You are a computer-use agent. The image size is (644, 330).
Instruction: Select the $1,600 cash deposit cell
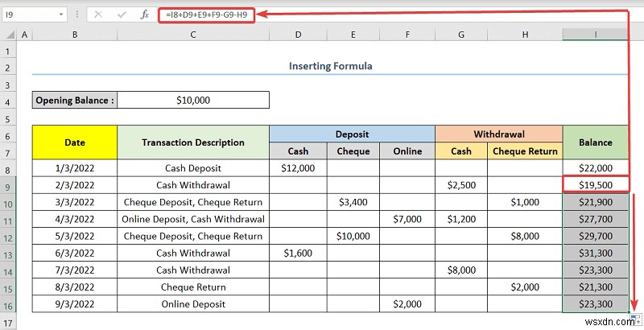(298, 254)
